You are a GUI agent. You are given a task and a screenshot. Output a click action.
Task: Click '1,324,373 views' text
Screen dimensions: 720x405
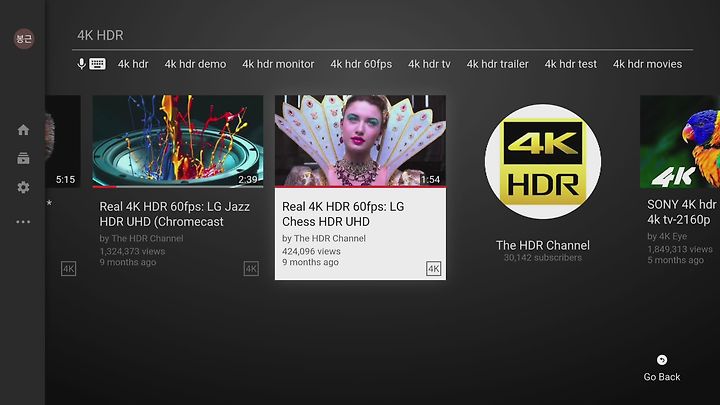click(132, 251)
